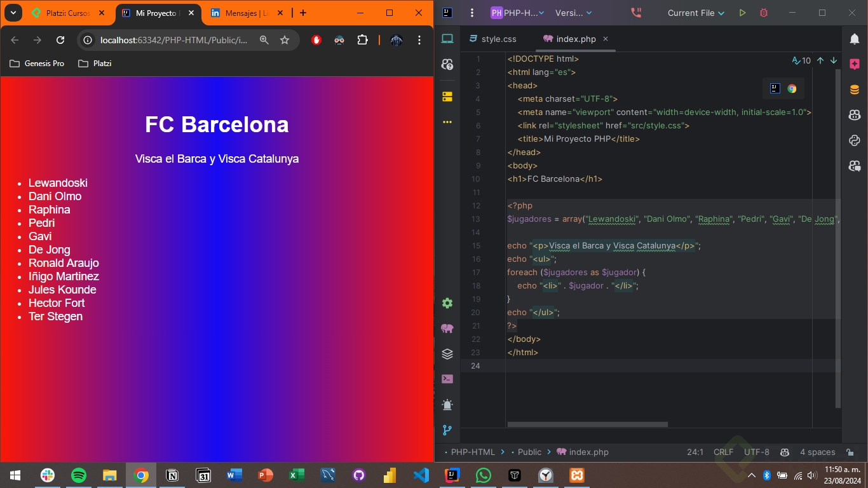Open Chrome profile avatar
Screen dimensions: 868x488
tap(397, 40)
